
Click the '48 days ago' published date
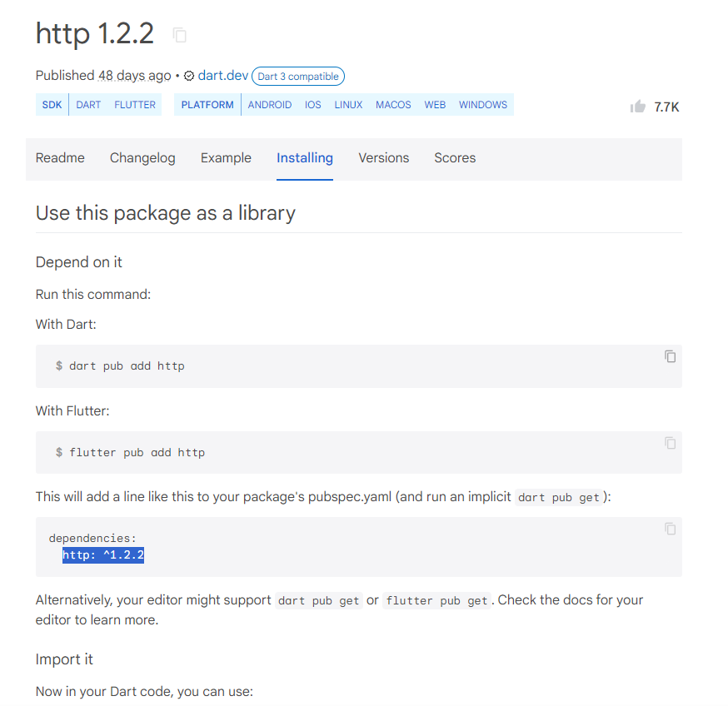pos(135,75)
